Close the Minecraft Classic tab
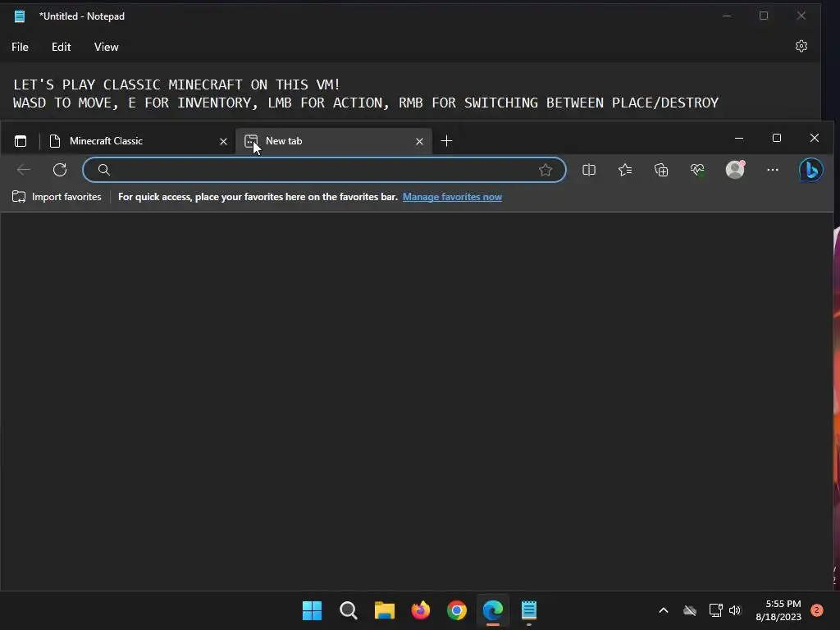This screenshot has width=840, height=630. pos(223,141)
